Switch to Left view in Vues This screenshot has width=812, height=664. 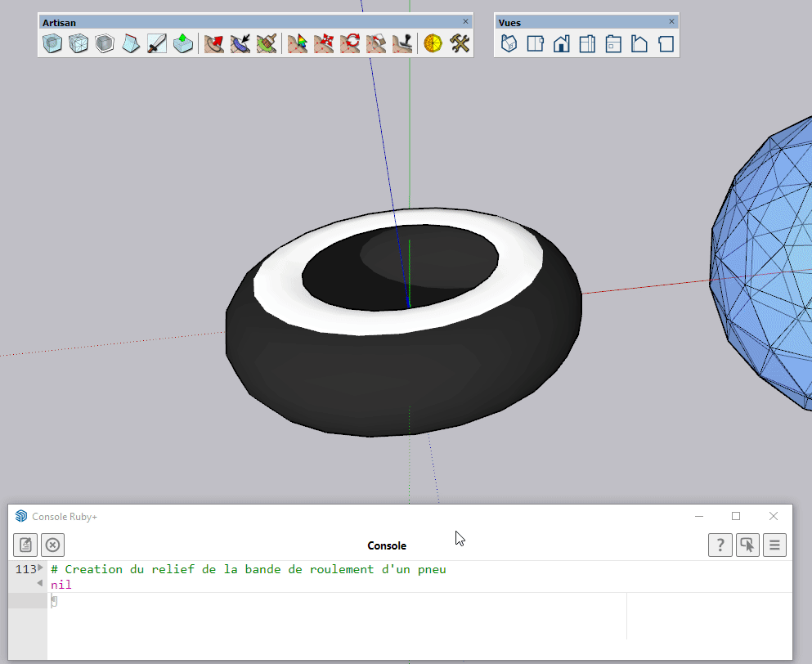click(639, 43)
